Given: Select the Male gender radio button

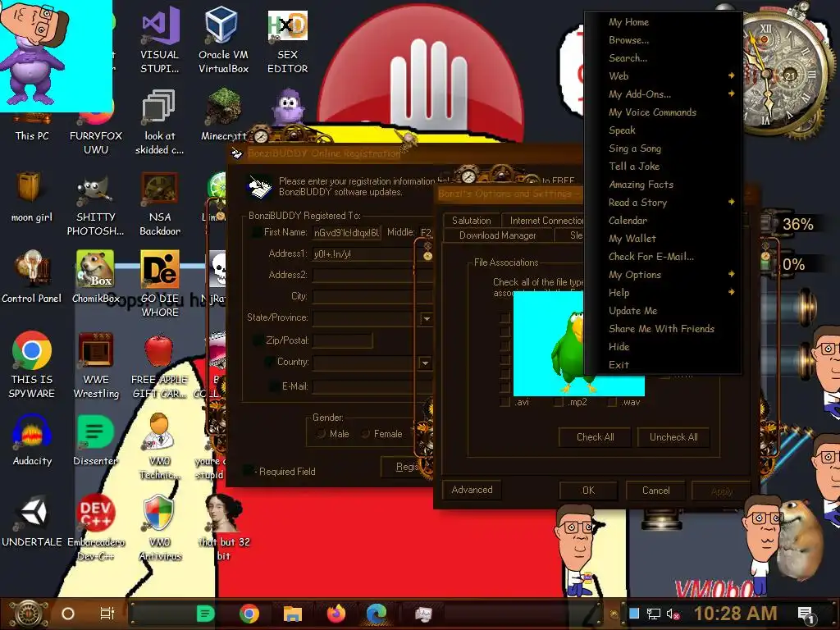Looking at the screenshot, I should tap(322, 434).
